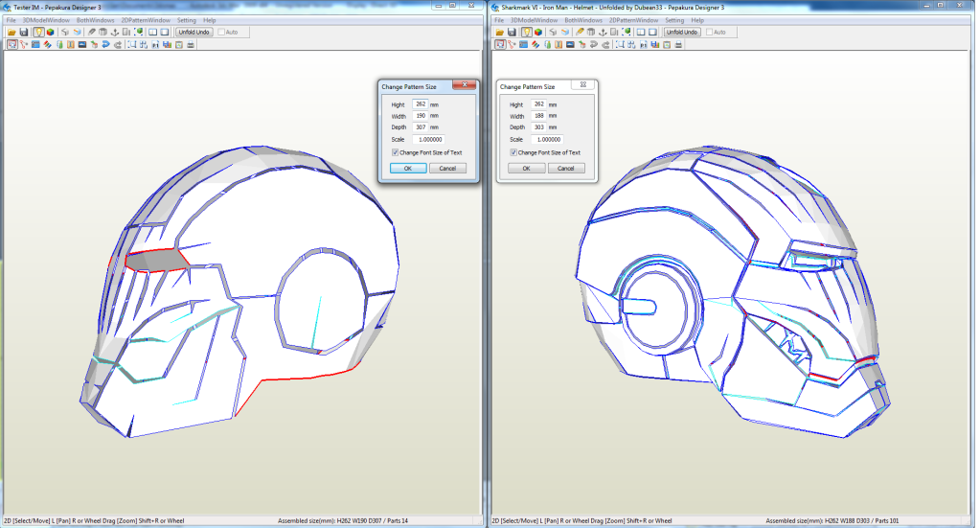980x528 pixels.
Task: Uncheck Change Font Size of Text in Sharkmark VI dialog
Action: 513,152
